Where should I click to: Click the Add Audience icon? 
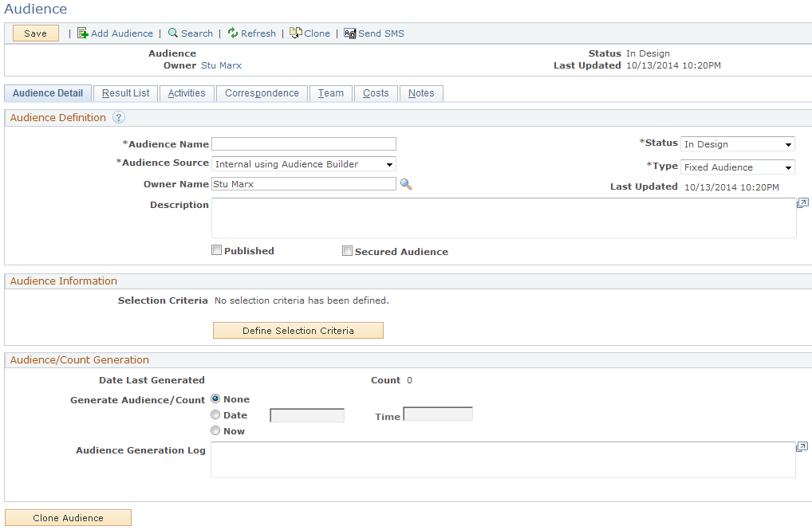pyautogui.click(x=83, y=33)
